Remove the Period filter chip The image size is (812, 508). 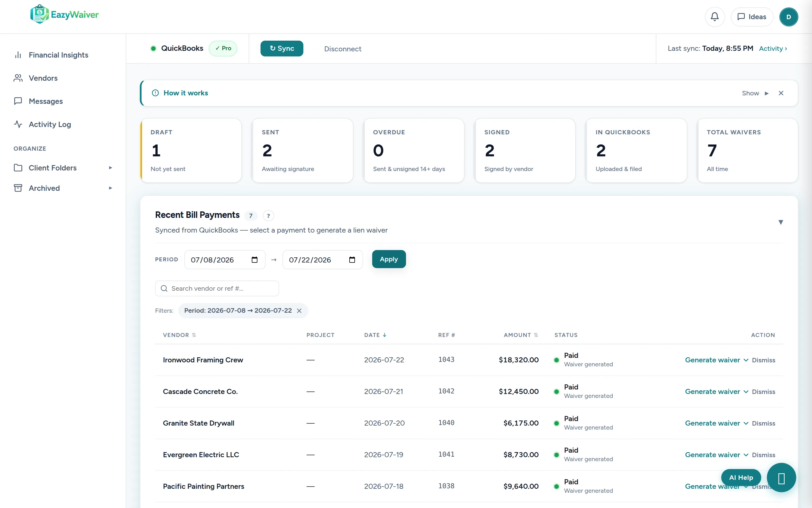[299, 311]
